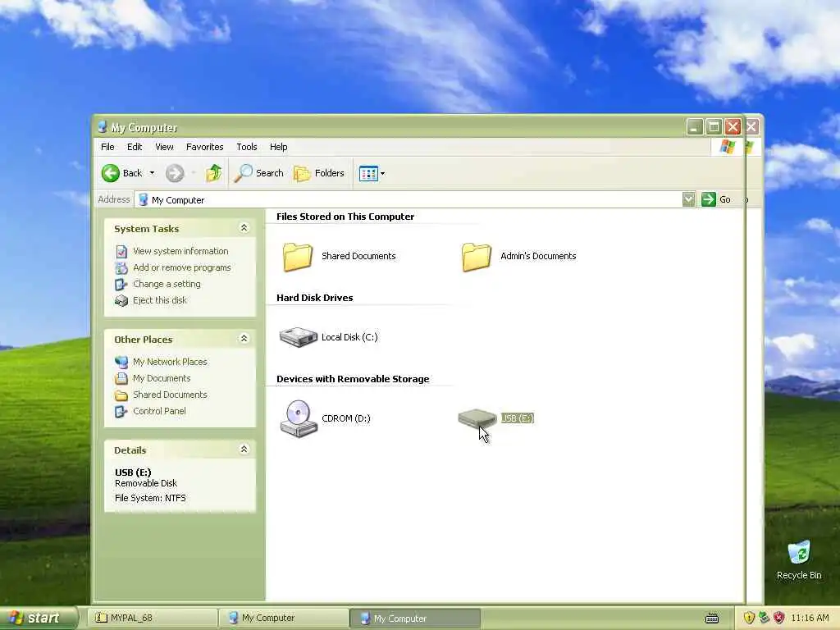Click the Admin's Documents label
Screen dimensions: 840x630
[x=538, y=256]
